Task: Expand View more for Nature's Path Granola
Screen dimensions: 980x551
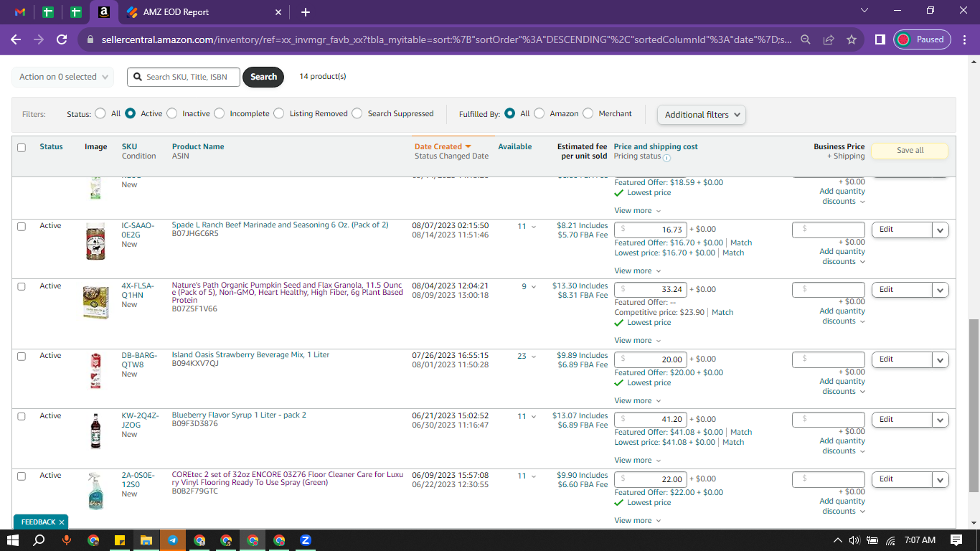Action: coord(637,341)
